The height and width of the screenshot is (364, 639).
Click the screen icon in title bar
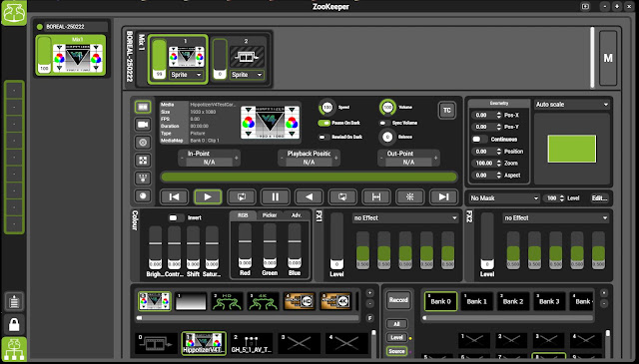585,7
